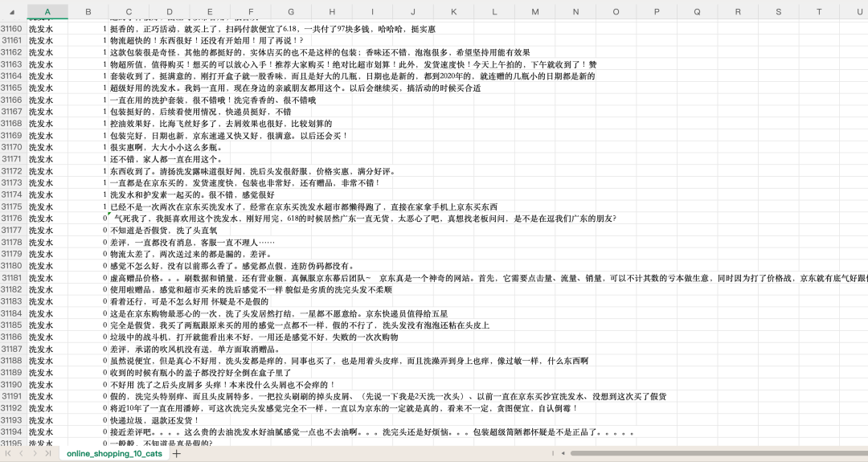Click the '不好用 洗了之后头皮屑多' cell

point(223,385)
